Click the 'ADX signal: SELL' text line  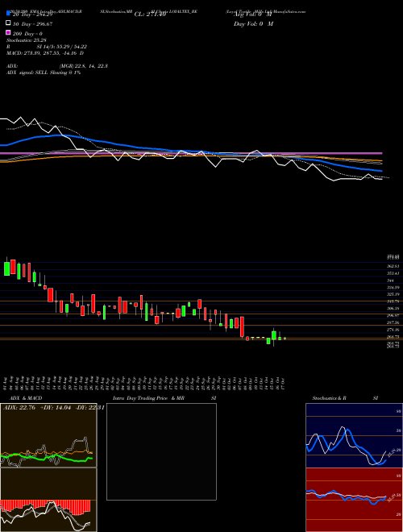(x=44, y=73)
